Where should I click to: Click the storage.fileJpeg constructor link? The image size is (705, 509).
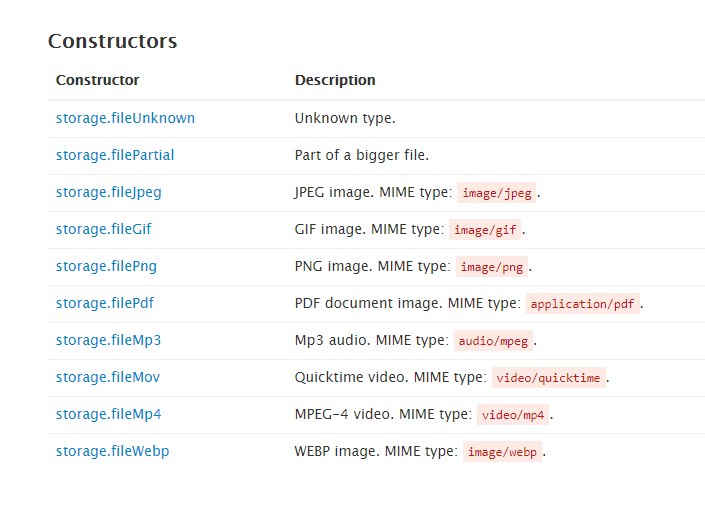click(x=108, y=192)
